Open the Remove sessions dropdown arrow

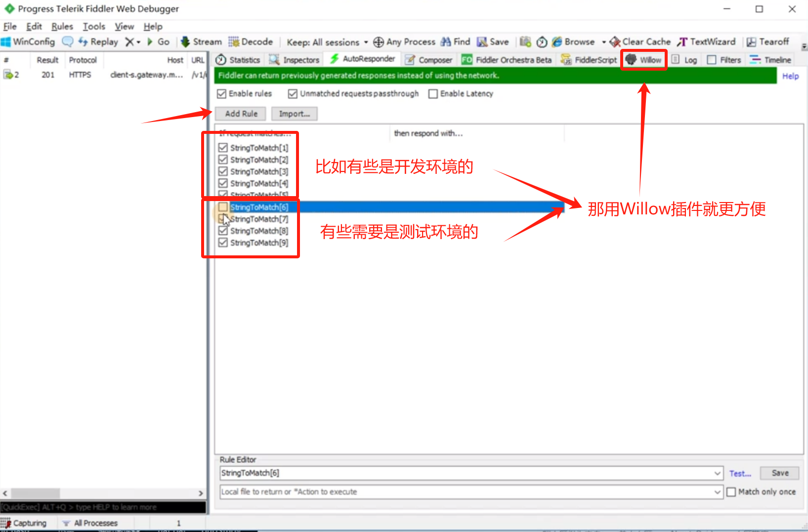pyautogui.click(x=138, y=42)
